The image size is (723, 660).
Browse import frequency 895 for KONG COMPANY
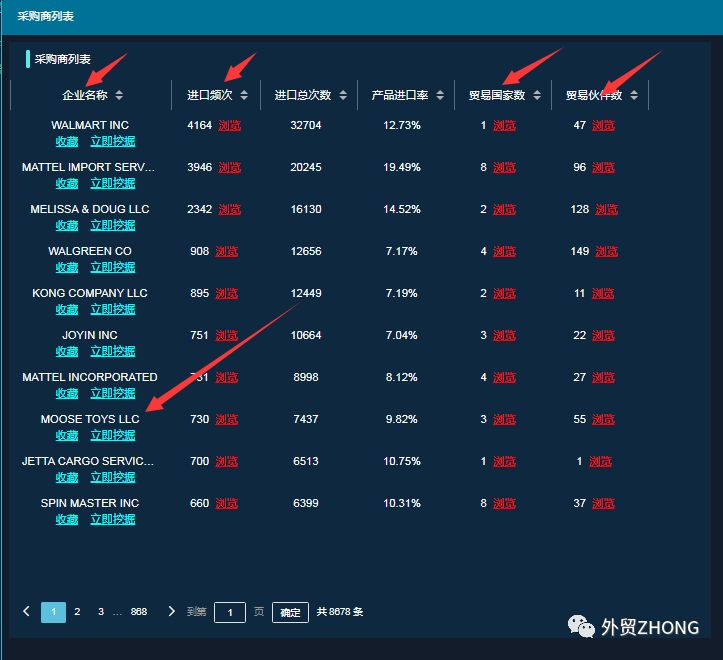tap(227, 293)
